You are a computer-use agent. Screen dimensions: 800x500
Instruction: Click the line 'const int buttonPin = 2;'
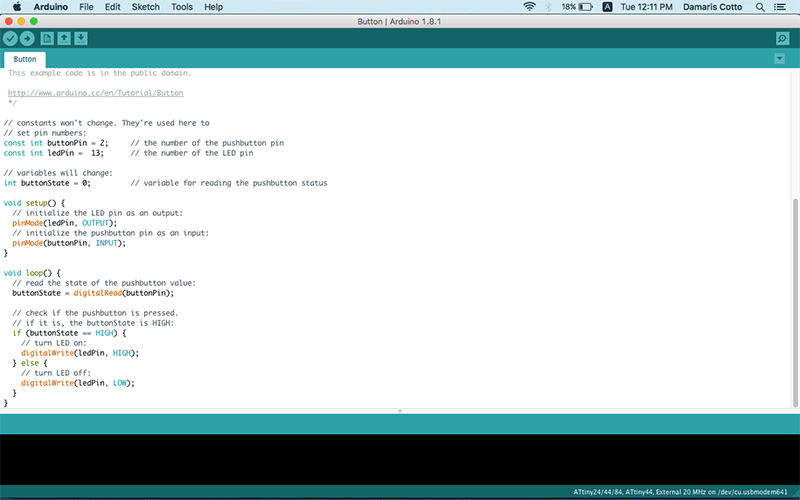[56, 143]
